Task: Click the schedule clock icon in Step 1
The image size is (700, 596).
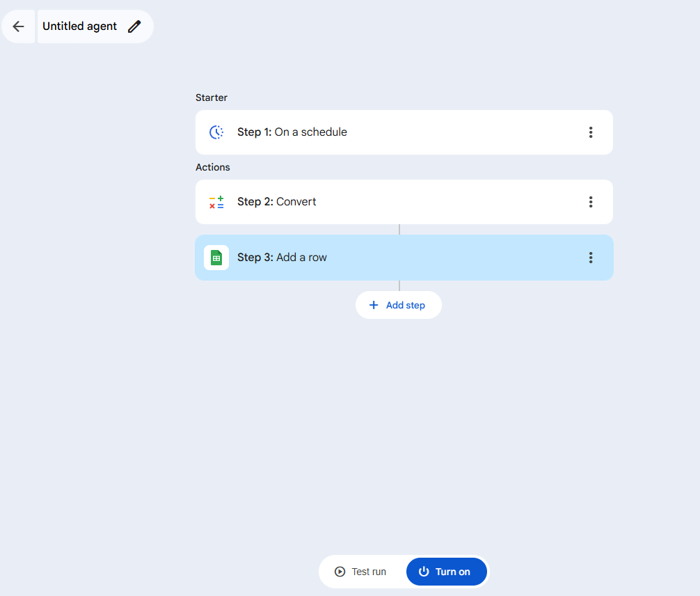Action: (x=216, y=132)
